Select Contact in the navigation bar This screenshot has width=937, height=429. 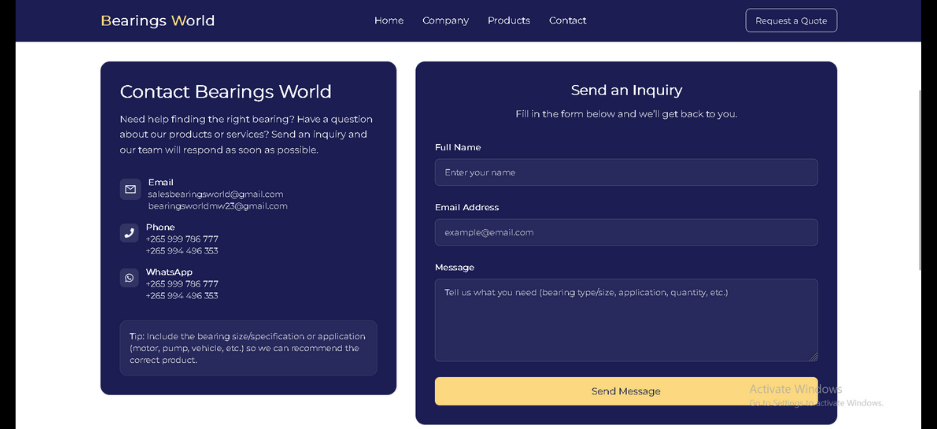567,21
